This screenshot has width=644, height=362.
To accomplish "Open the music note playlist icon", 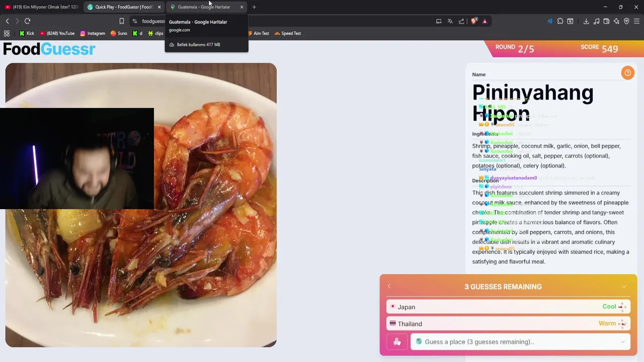I will [x=596, y=21].
